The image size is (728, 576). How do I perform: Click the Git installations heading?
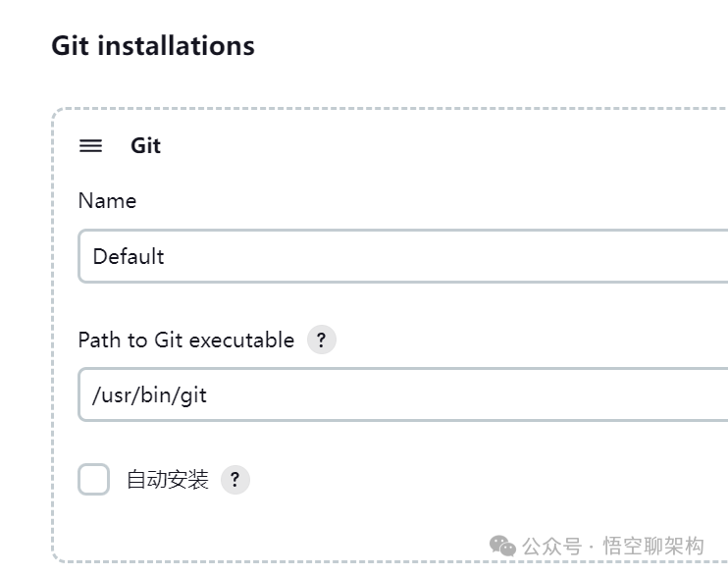coord(153,46)
